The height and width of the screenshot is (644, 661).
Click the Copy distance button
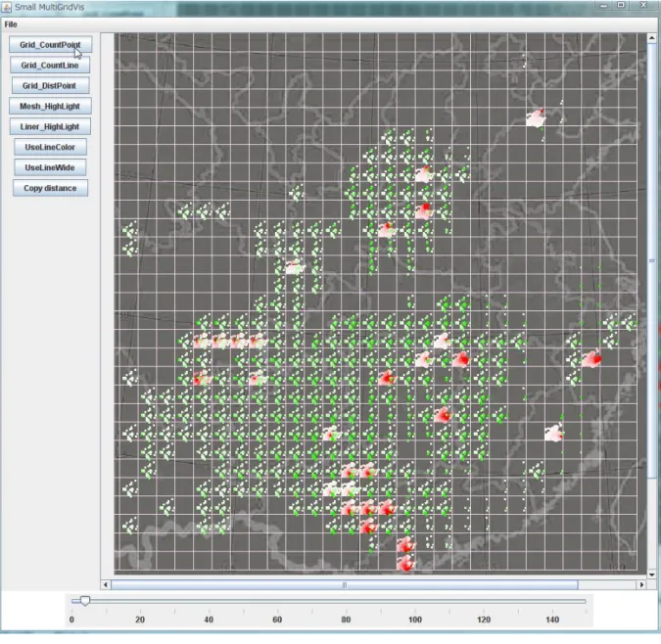coord(50,188)
